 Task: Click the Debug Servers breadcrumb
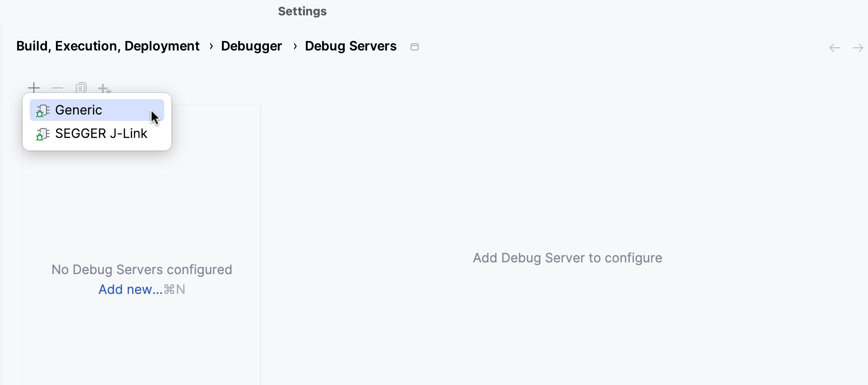tap(351, 46)
